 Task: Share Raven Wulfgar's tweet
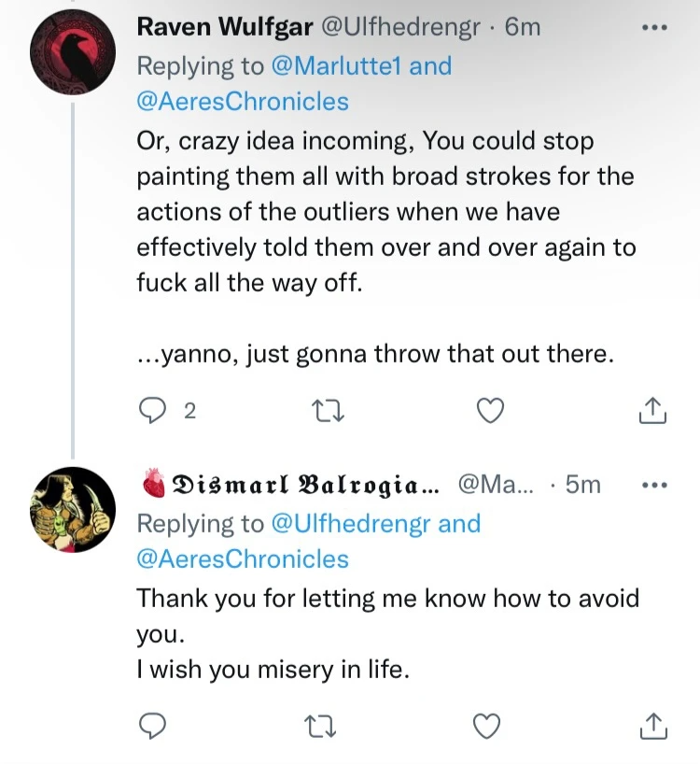(654, 411)
